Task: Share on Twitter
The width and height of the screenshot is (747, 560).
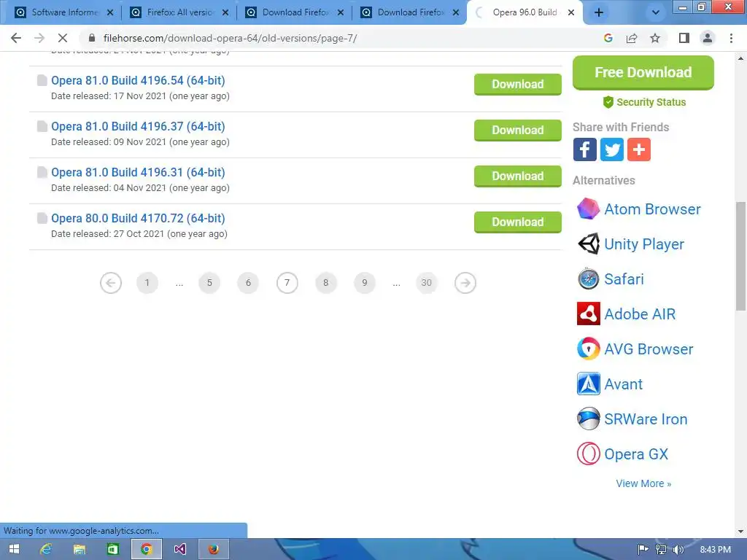Action: pos(612,149)
